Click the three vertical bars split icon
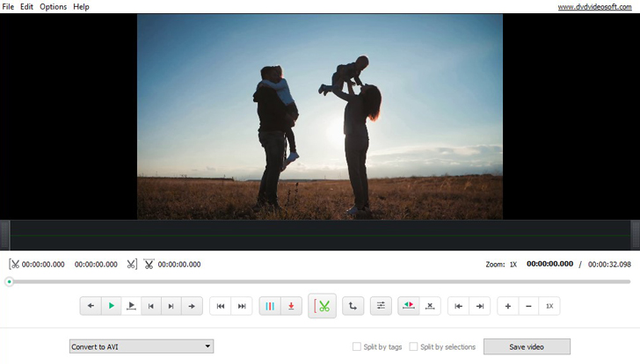The height and width of the screenshot is (364, 640). [270, 306]
